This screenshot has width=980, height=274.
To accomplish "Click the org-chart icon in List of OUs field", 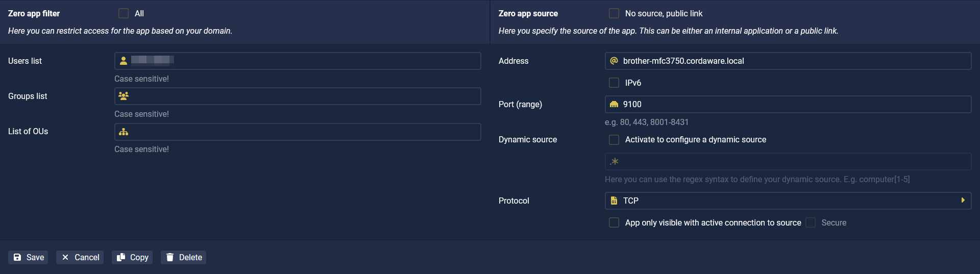I will click(x=124, y=132).
